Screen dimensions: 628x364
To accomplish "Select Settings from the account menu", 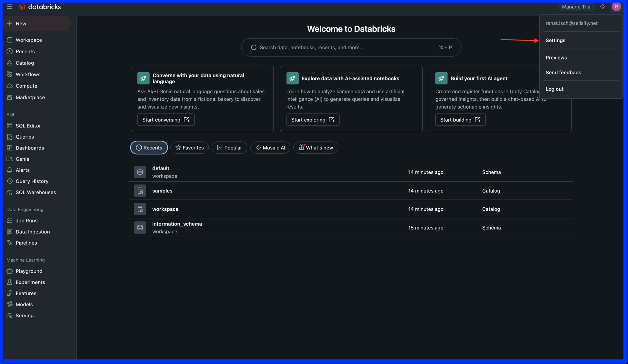I will click(555, 40).
